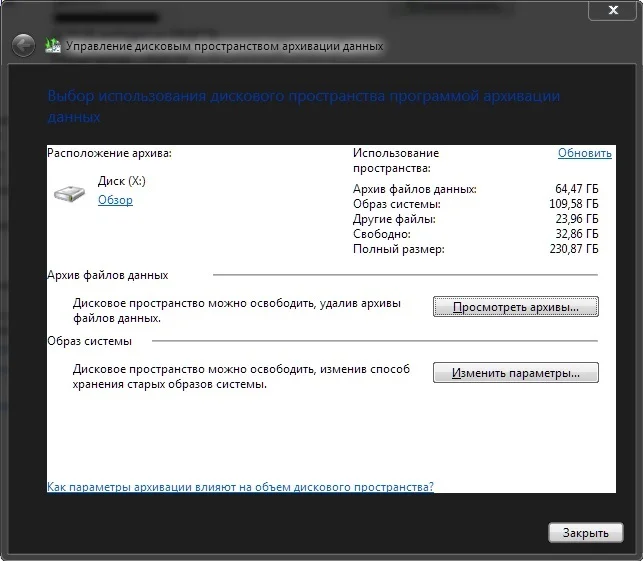Click the text about хранения старых образов системы
The width and height of the screenshot is (643, 561).
pyautogui.click(x=241, y=376)
